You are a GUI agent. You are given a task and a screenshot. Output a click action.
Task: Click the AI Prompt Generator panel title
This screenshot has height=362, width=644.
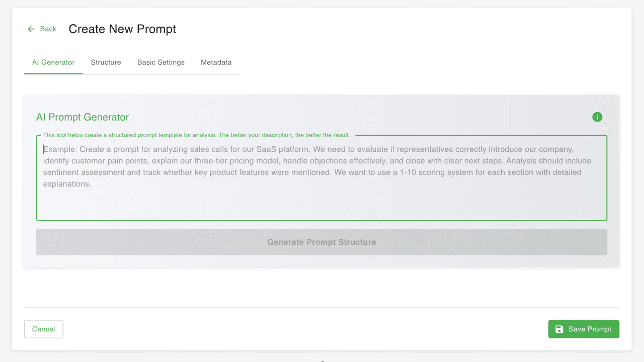82,117
